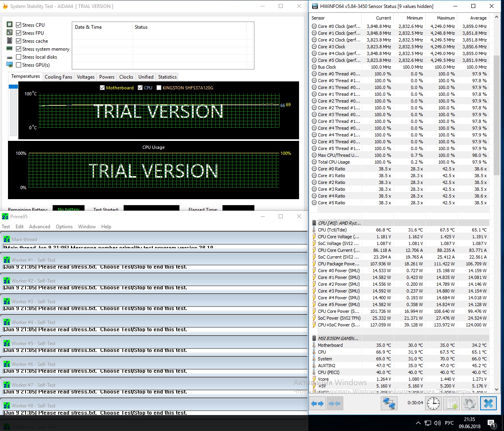Show hidden system tray icons
This screenshot has height=431, width=504.
(x=418, y=423)
